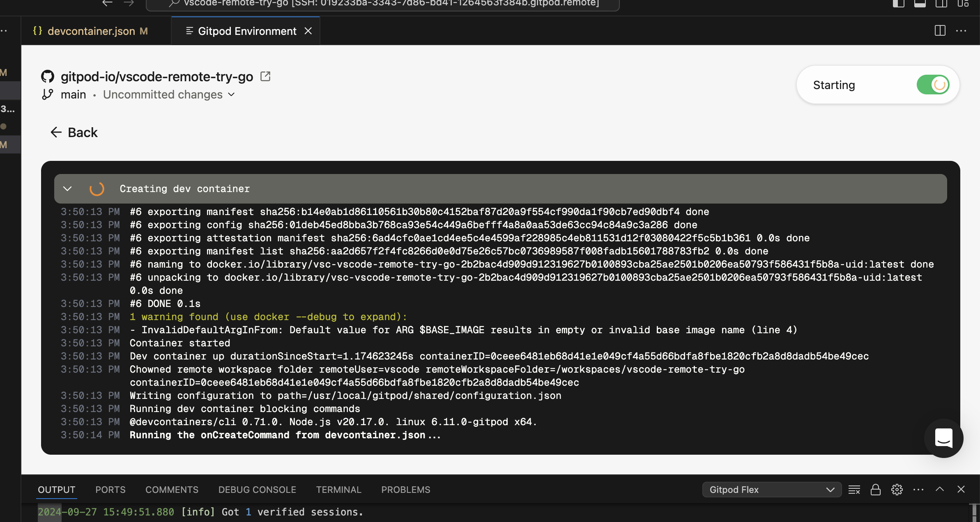Close the Gitpod Environment tab
Viewport: 980px width, 522px height.
tap(308, 31)
